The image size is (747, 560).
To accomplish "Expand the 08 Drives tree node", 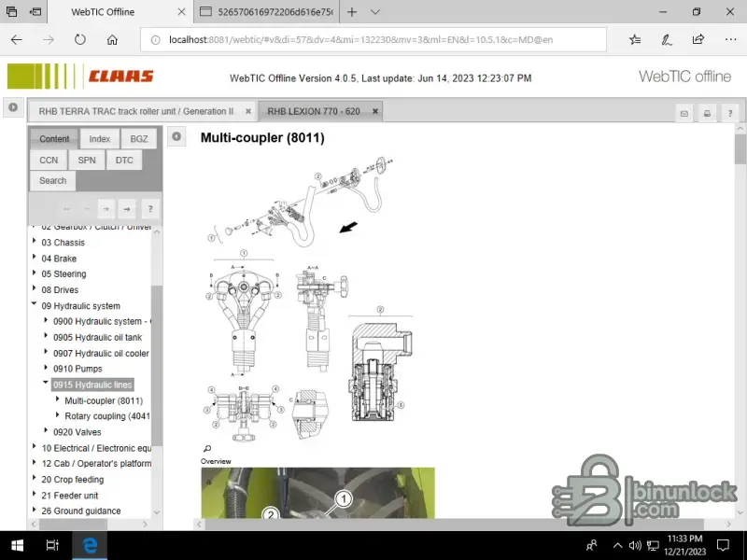I will click(x=35, y=288).
